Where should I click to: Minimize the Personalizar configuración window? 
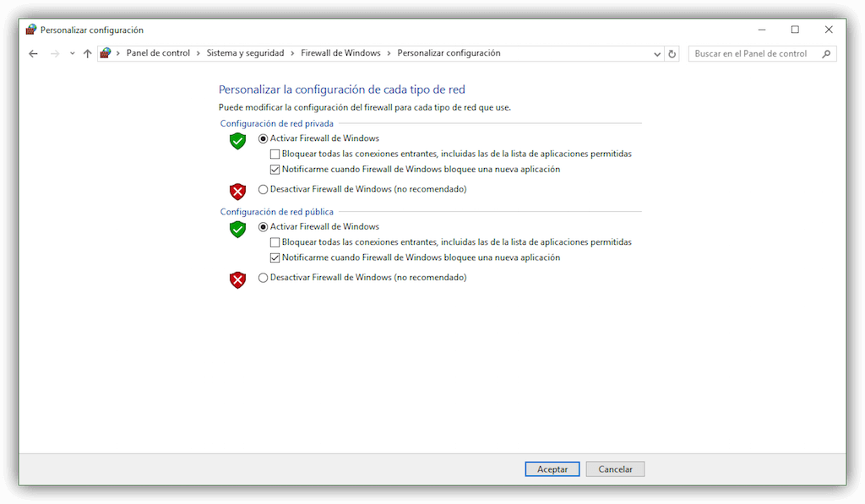coord(762,30)
